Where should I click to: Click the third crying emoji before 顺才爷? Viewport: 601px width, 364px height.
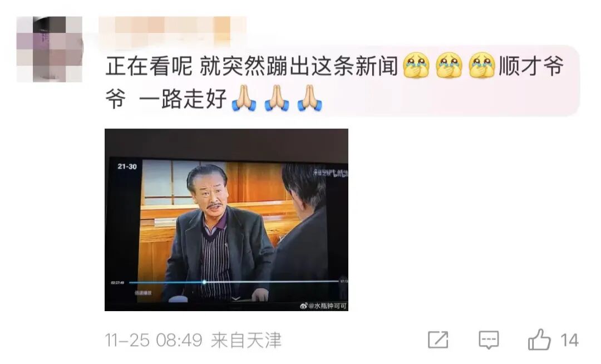tap(482, 66)
